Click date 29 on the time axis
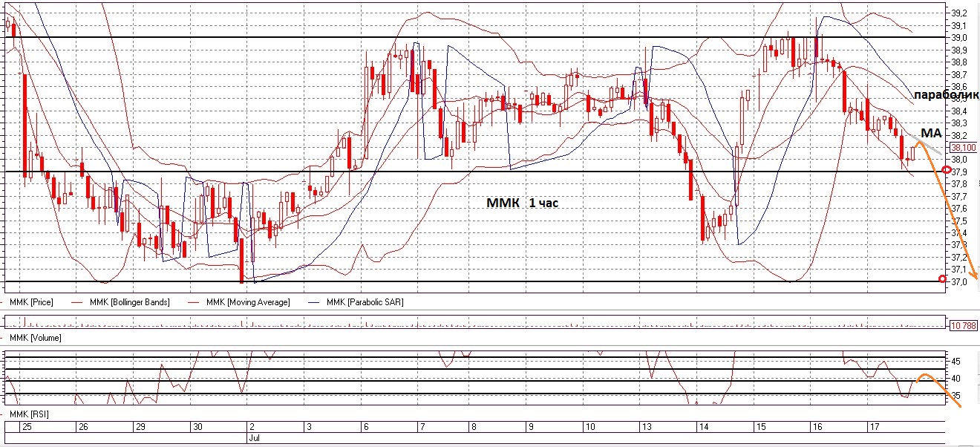 coord(140,427)
